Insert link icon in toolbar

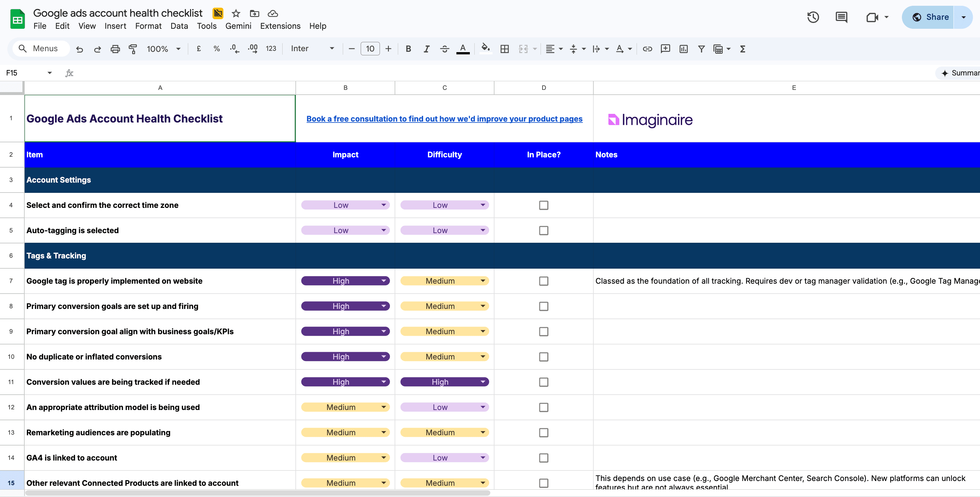(x=647, y=49)
